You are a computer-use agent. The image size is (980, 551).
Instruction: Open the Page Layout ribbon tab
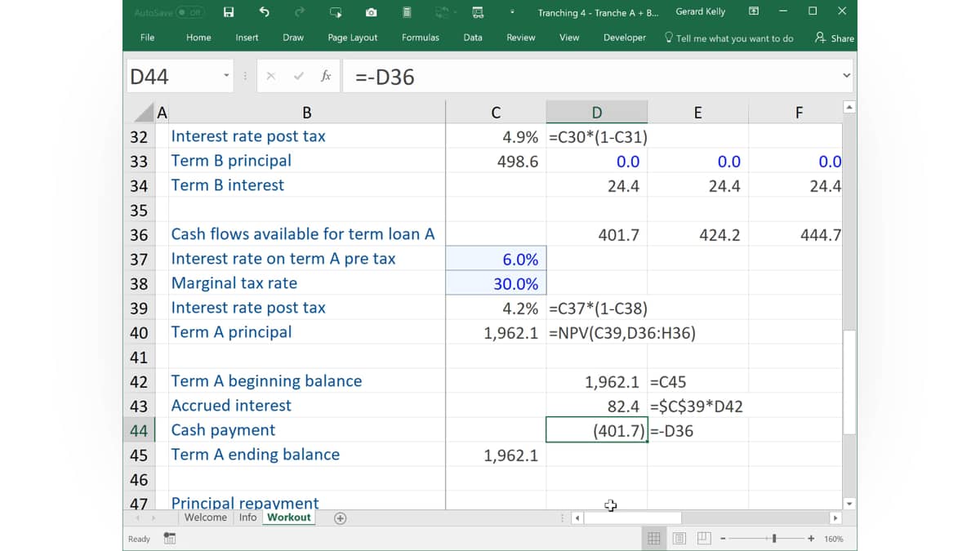[x=353, y=38]
